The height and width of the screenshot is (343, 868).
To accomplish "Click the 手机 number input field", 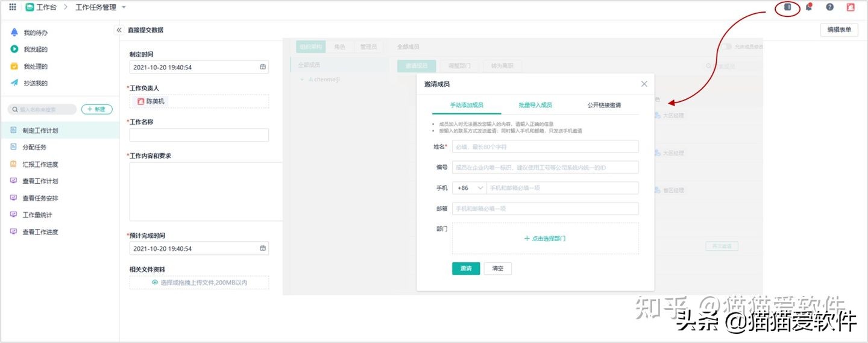I will (x=562, y=187).
